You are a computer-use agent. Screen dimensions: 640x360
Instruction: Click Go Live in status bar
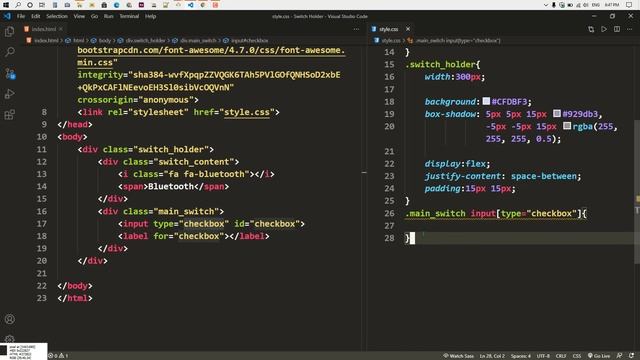point(599,356)
